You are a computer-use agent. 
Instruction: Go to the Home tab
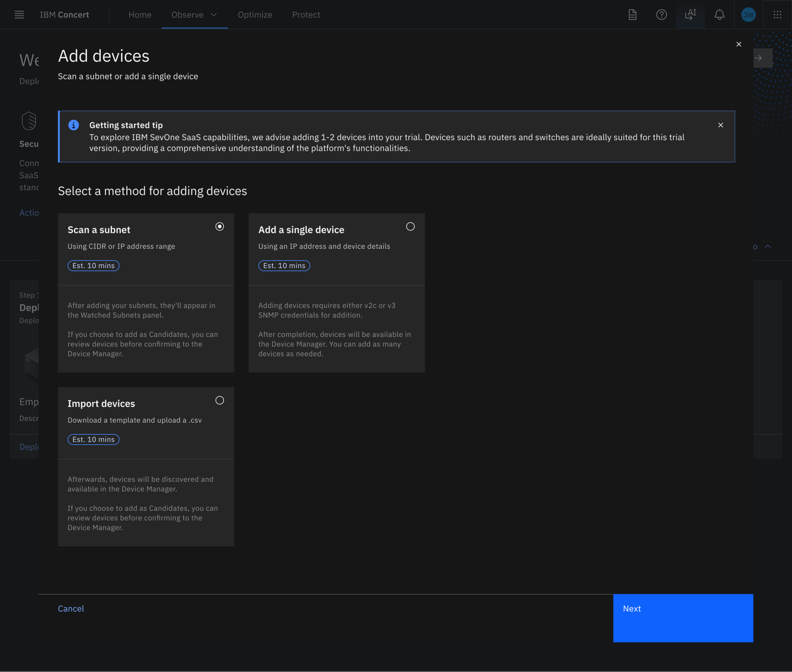140,14
